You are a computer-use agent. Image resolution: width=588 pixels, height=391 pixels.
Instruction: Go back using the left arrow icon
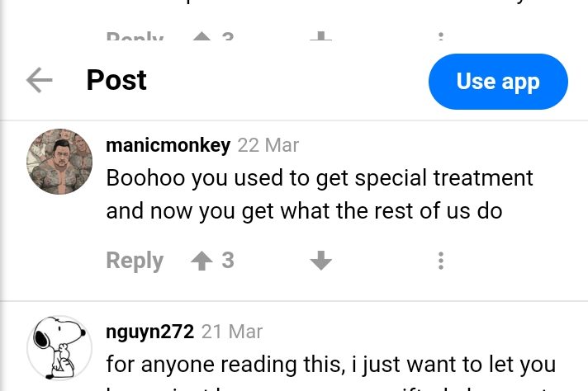click(40, 80)
